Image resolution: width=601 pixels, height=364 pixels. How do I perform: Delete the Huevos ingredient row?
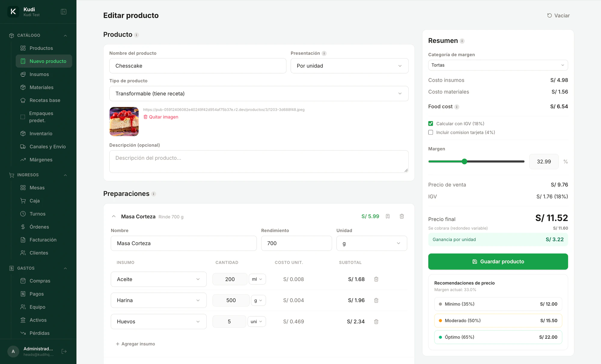pyautogui.click(x=376, y=322)
